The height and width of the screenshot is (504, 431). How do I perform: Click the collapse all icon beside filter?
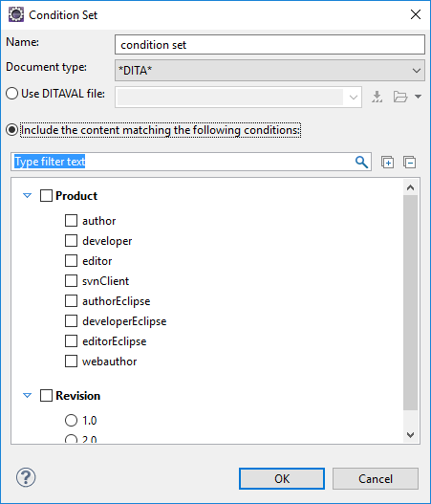pyautogui.click(x=409, y=162)
